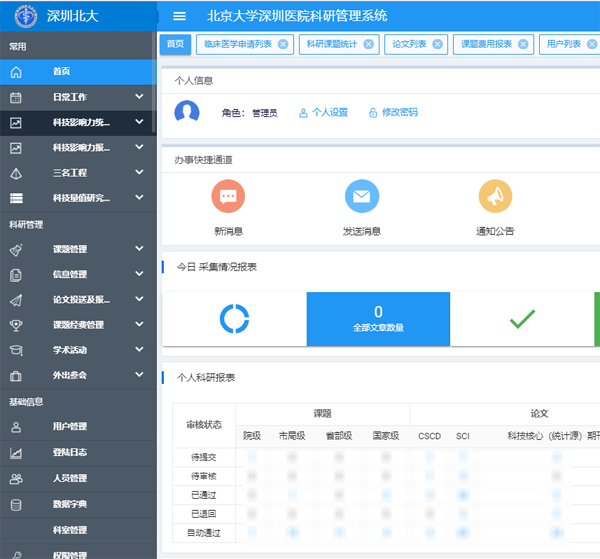Open the notice announcement (通知公告) megaphone icon
Screen dimensions: 600x559
click(495, 197)
